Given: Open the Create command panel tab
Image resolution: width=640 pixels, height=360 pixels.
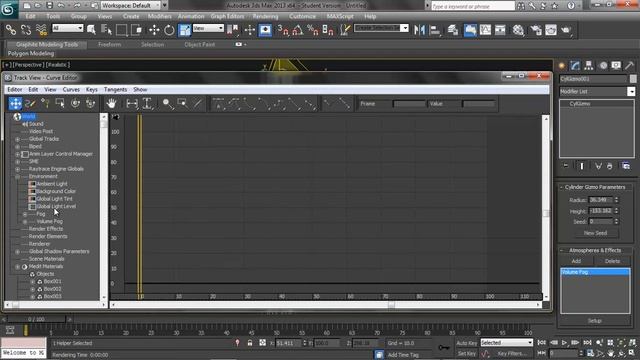Looking at the screenshot, I should click(x=562, y=65).
